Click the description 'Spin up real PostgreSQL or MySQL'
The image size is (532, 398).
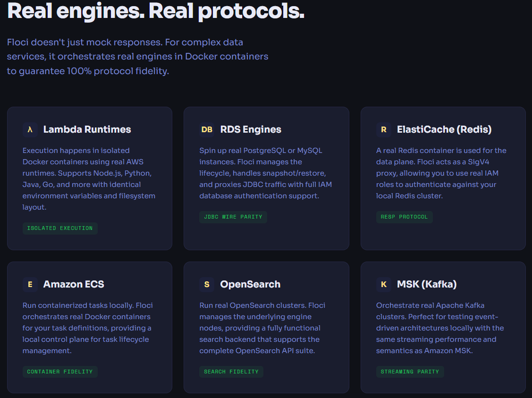click(266, 173)
